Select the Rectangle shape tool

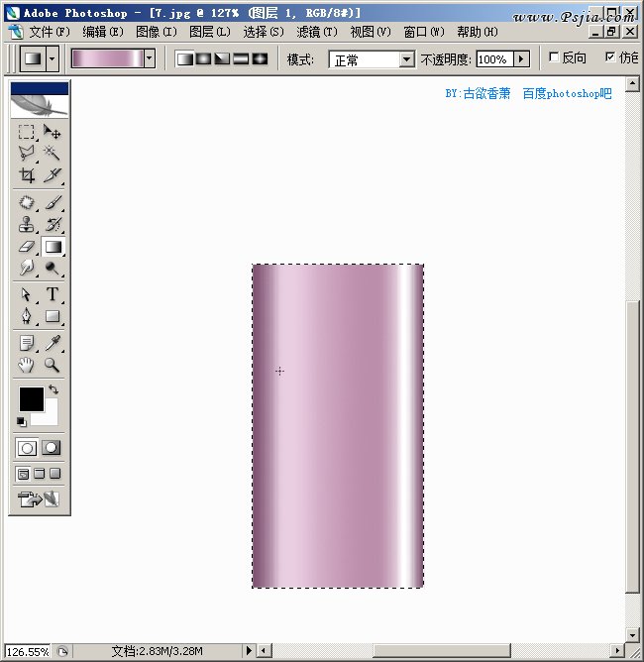(53, 316)
